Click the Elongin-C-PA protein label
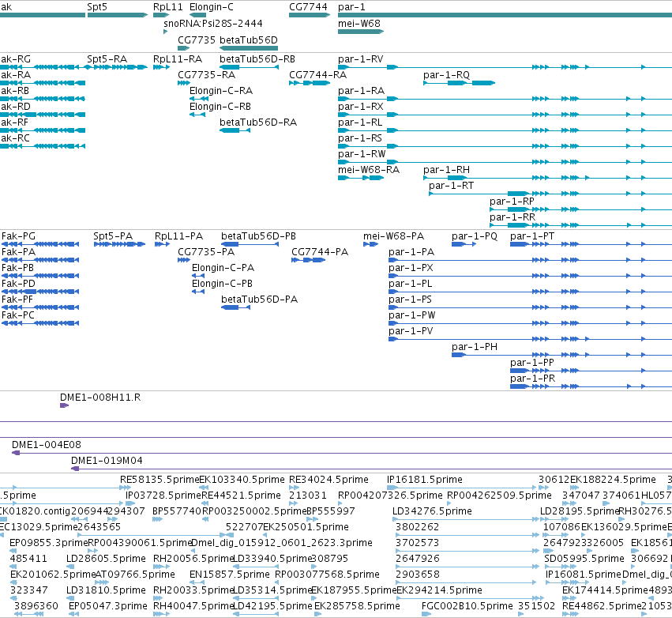 click(223, 269)
